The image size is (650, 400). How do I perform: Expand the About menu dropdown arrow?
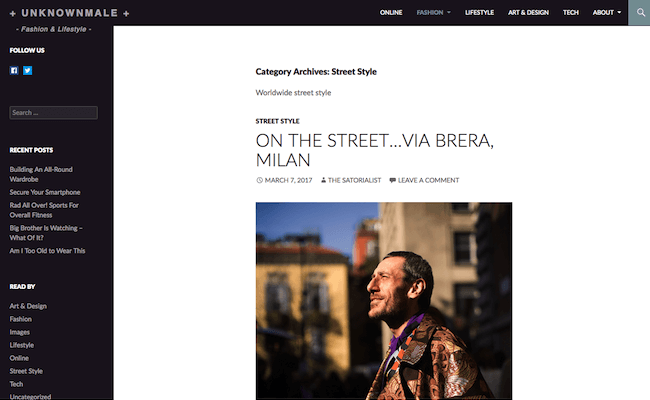[619, 12]
